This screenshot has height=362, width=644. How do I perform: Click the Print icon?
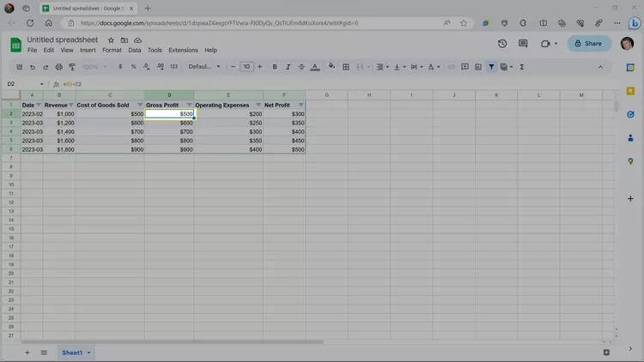point(58,67)
